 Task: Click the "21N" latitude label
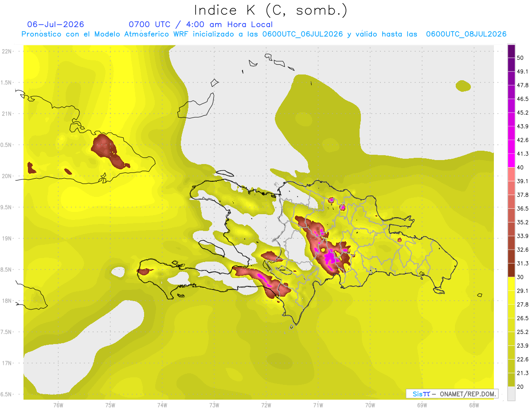click(8, 114)
